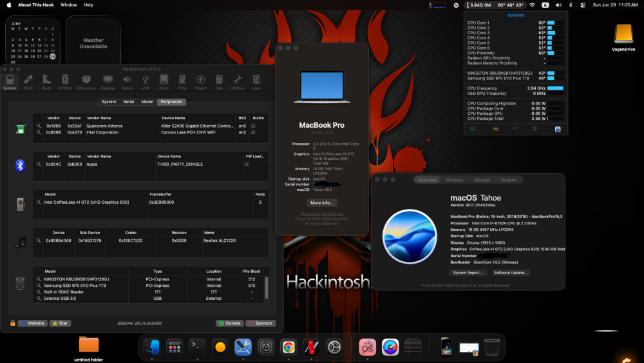644x363 pixels.
Task: Click the External USB 3.0 storage row
Action: 149,299
